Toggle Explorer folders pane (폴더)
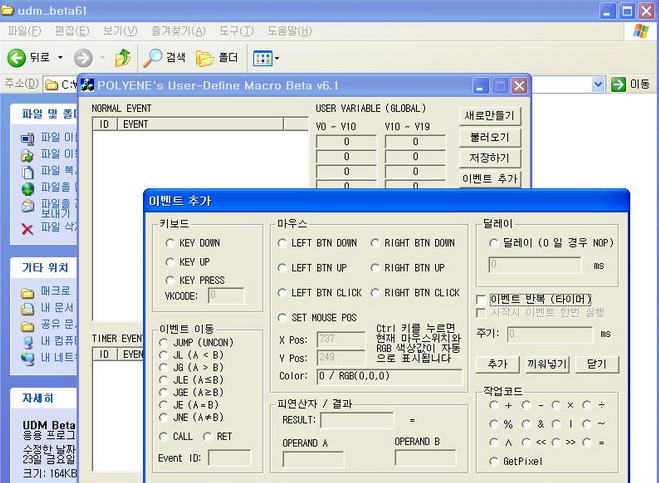The image size is (659, 483). (217, 58)
